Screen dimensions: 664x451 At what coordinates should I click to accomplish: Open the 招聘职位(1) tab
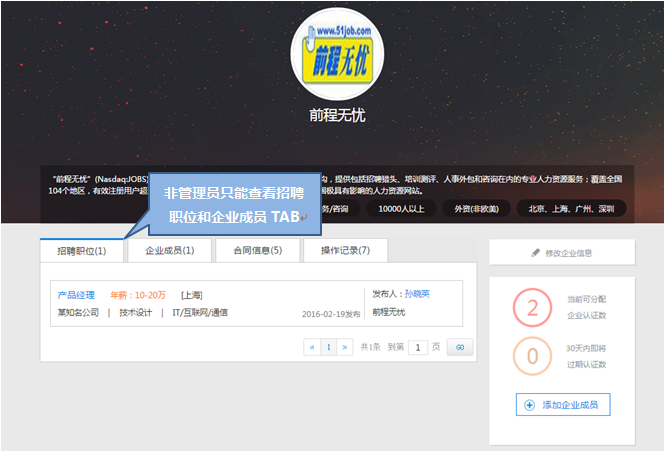[x=82, y=251]
